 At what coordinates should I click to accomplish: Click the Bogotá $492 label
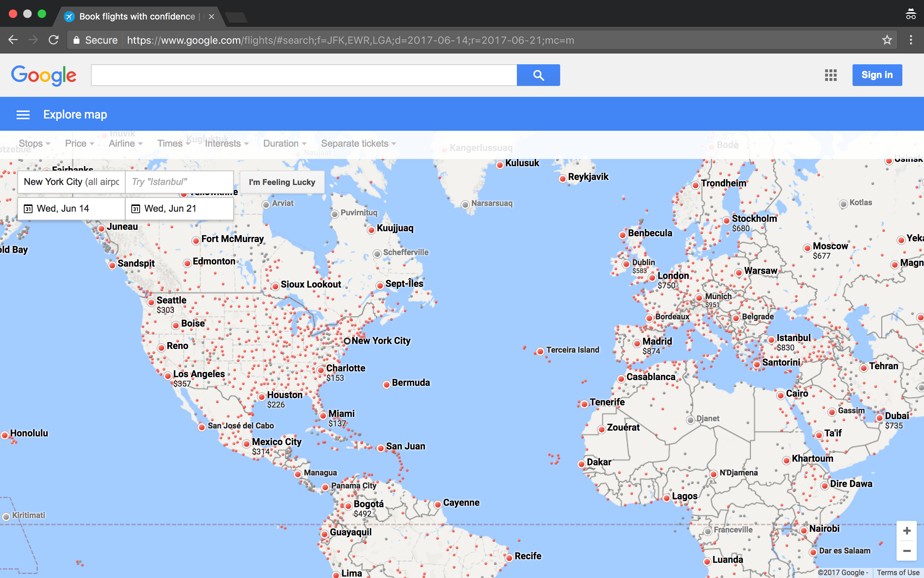pos(369,508)
